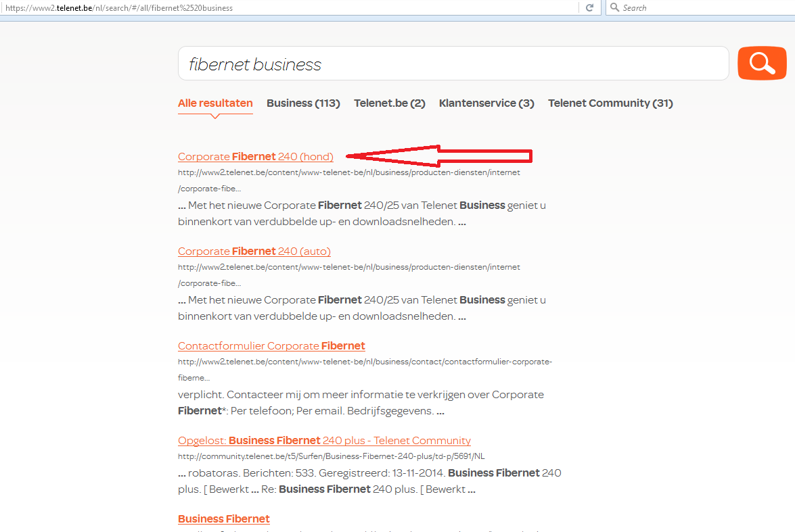The height and width of the screenshot is (532, 795).
Task: Click the contactformulier result URL text
Action: click(365, 362)
